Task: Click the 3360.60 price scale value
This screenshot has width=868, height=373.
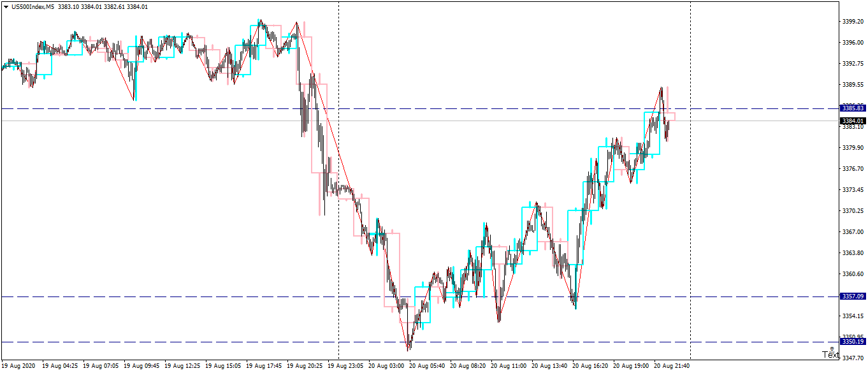Action: point(853,274)
